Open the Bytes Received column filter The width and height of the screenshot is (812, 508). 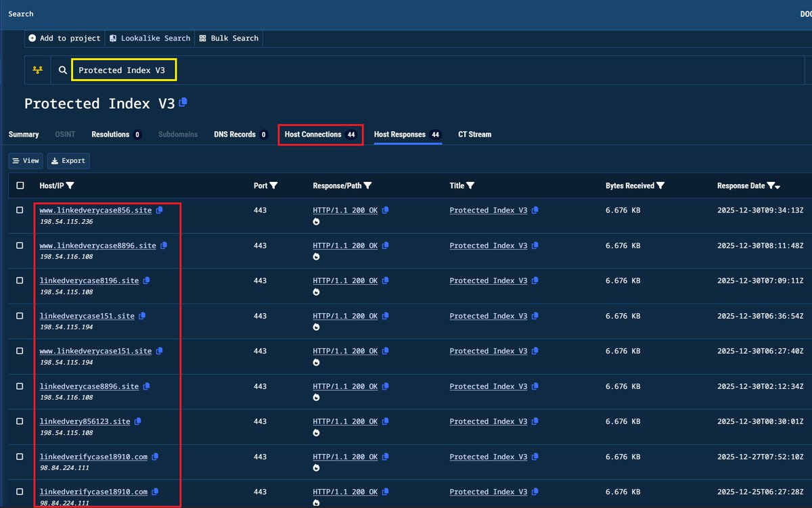coord(660,185)
